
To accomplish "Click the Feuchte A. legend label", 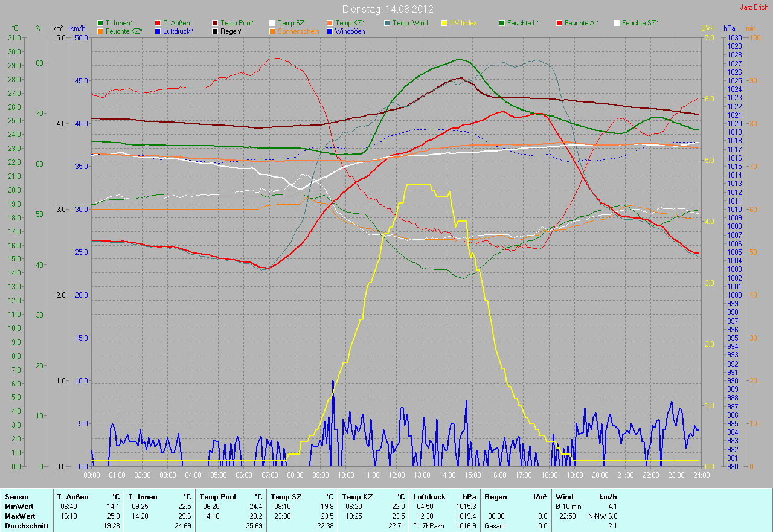I will click(582, 23).
